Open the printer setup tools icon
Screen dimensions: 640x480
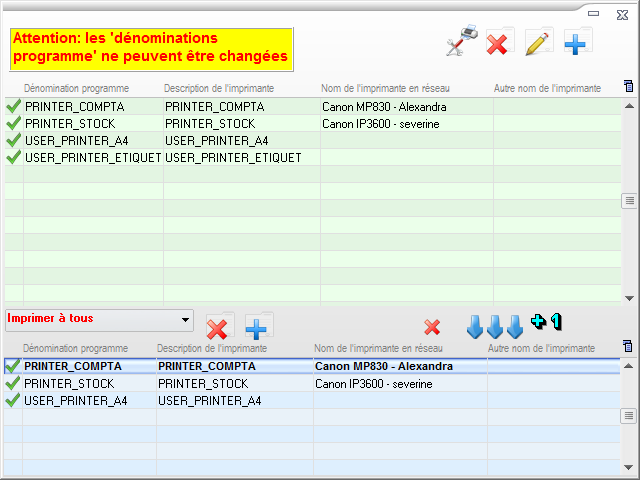tap(461, 43)
